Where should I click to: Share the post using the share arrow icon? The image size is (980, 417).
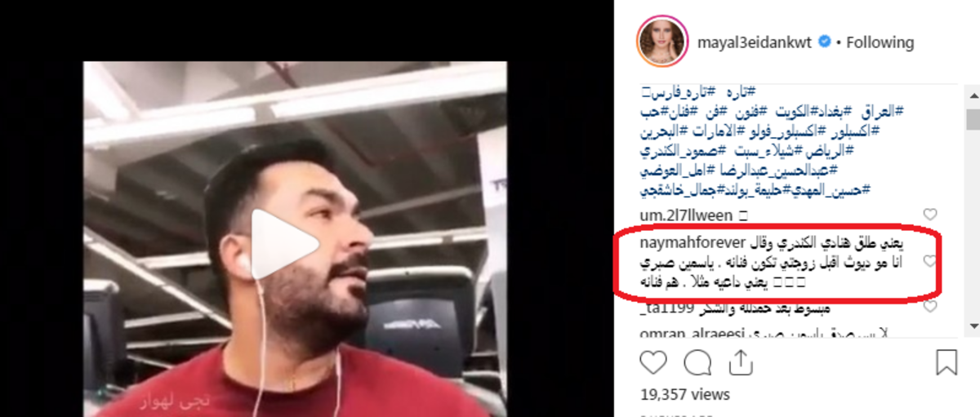pyautogui.click(x=740, y=361)
